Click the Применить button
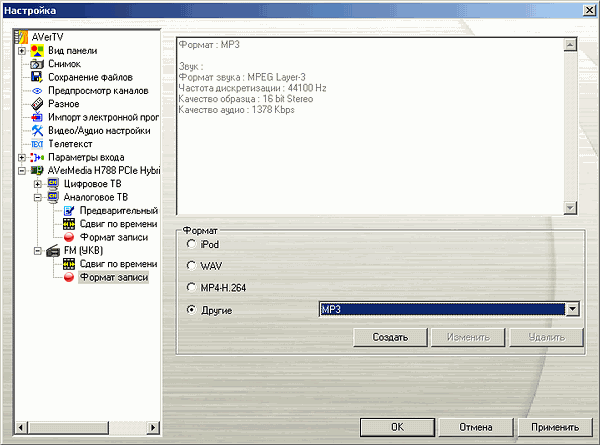600x445 pixels. click(556, 425)
